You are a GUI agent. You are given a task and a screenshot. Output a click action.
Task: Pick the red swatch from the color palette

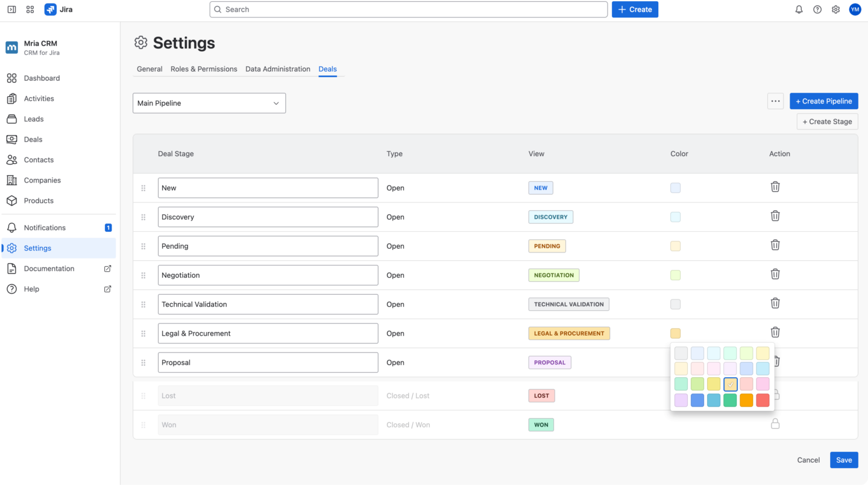coord(763,399)
